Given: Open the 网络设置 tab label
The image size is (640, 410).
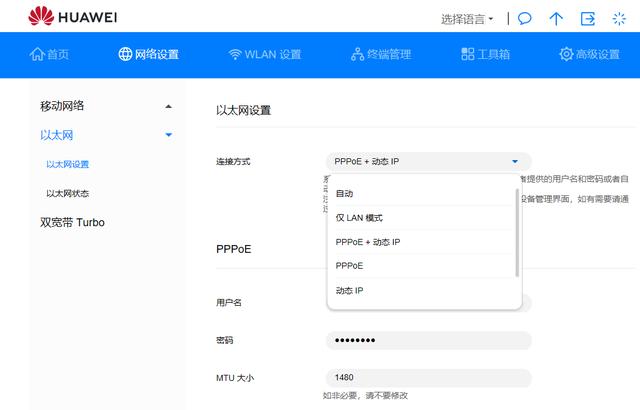Looking at the screenshot, I should click(157, 54).
